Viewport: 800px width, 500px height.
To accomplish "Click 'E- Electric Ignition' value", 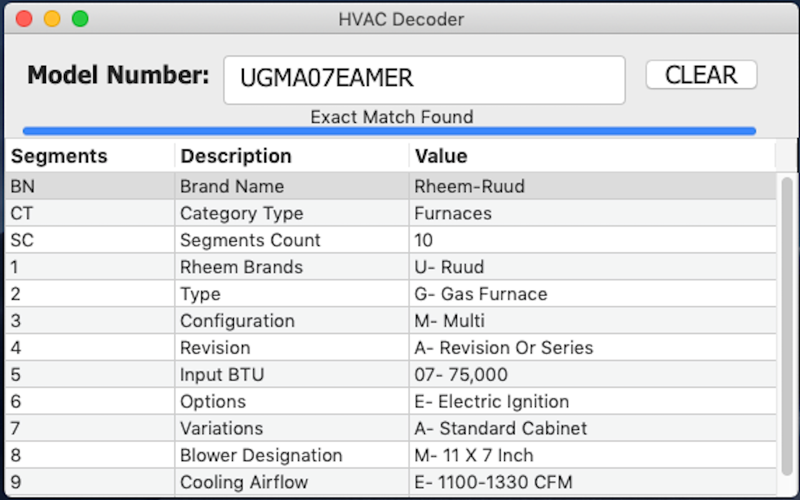I will 491,402.
